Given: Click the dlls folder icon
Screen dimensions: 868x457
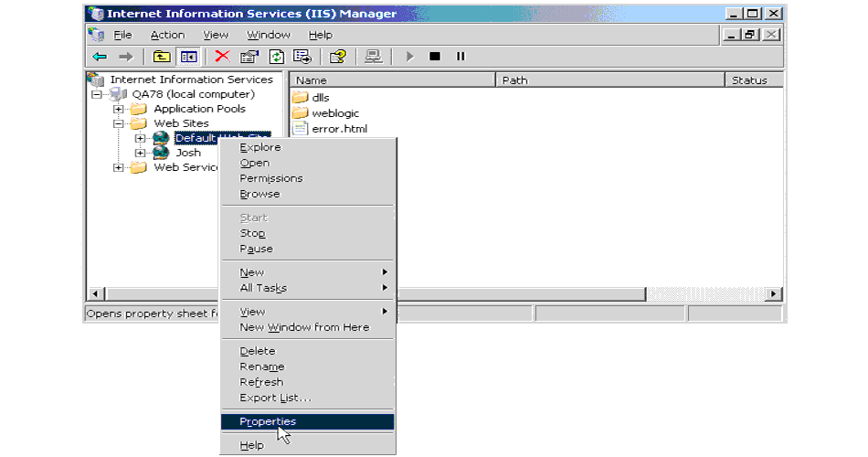Looking at the screenshot, I should [300, 98].
